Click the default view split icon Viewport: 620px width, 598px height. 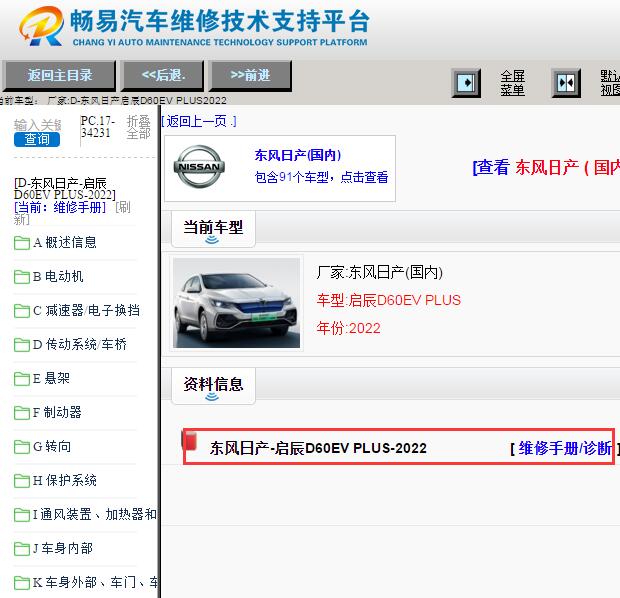coord(566,83)
